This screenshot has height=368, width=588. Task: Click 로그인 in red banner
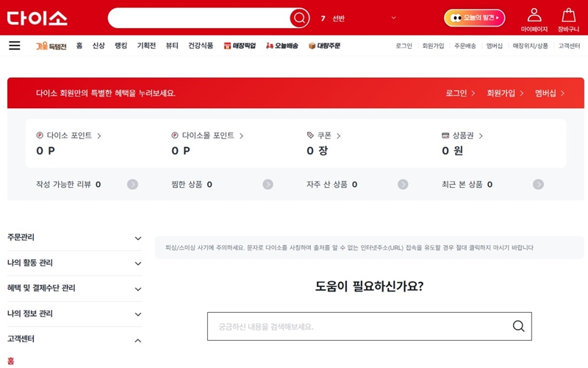point(460,93)
